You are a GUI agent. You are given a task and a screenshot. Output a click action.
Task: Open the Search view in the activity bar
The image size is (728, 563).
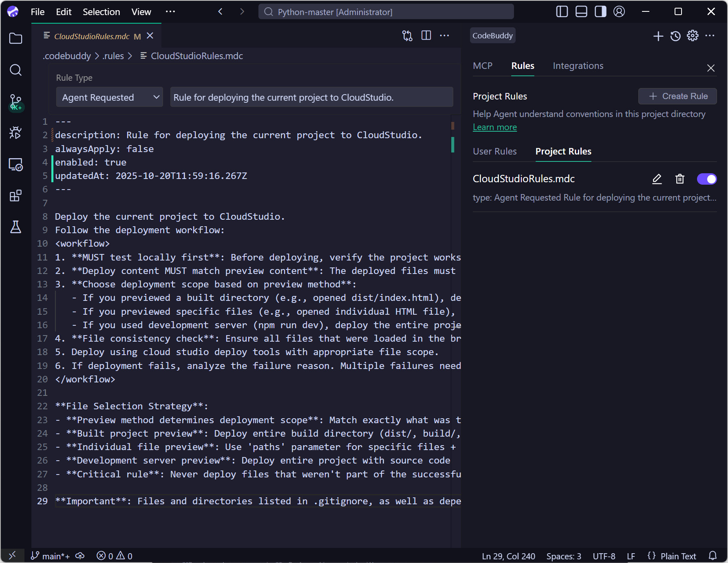point(15,70)
